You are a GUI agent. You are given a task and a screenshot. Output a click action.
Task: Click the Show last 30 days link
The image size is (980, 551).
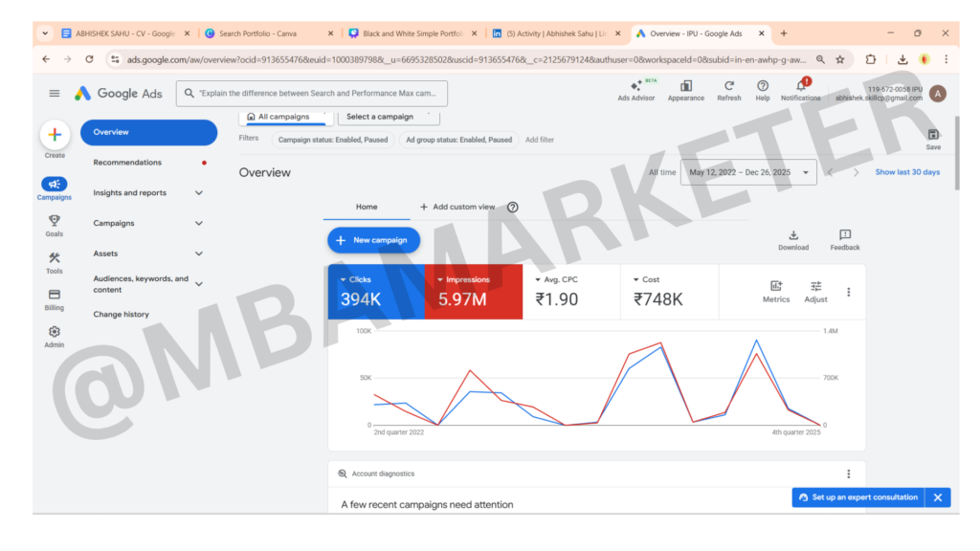[907, 172]
